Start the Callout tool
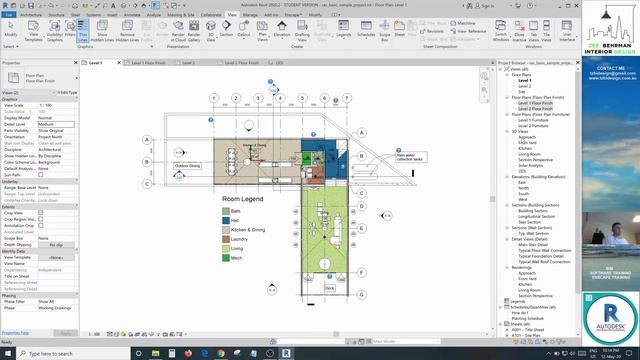 (x=244, y=29)
